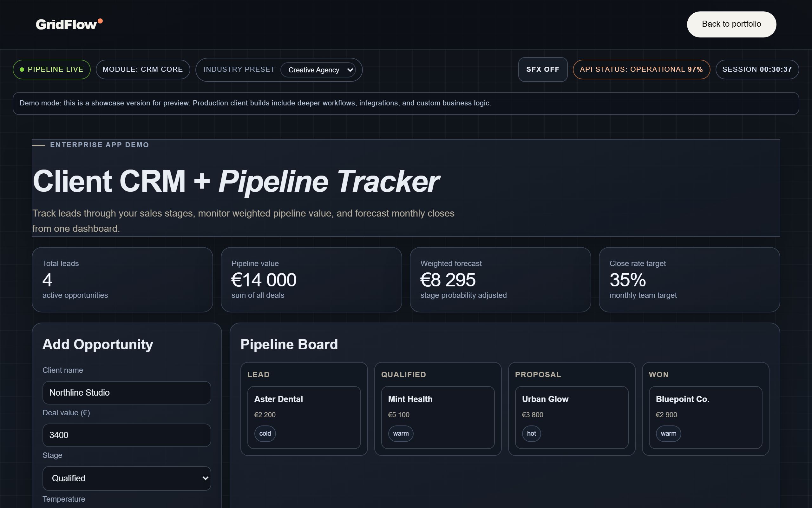This screenshot has width=812, height=508.
Task: Toggle the SFX OFF button
Action: click(543, 70)
